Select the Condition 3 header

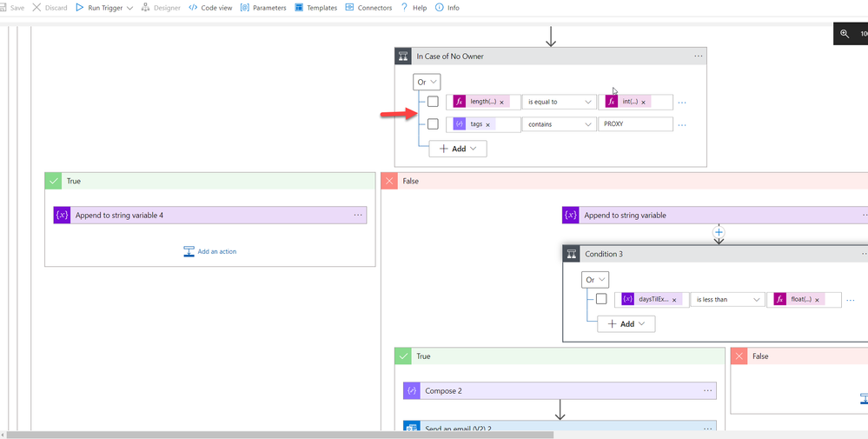pyautogui.click(x=715, y=254)
